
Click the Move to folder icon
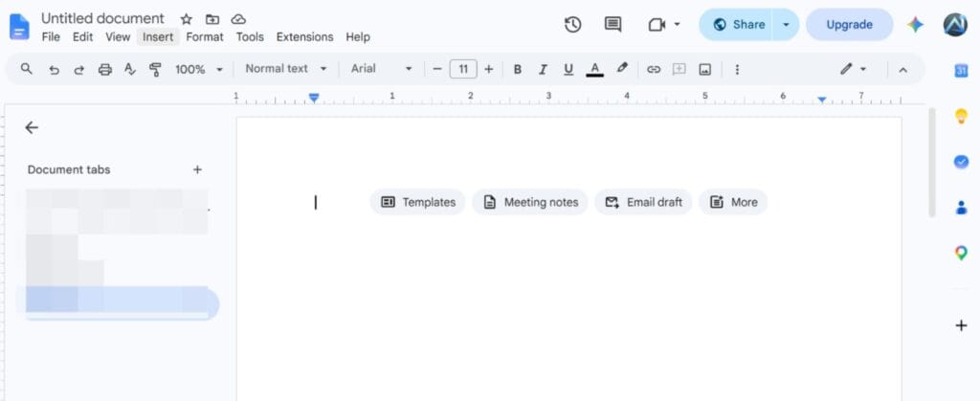(x=212, y=19)
